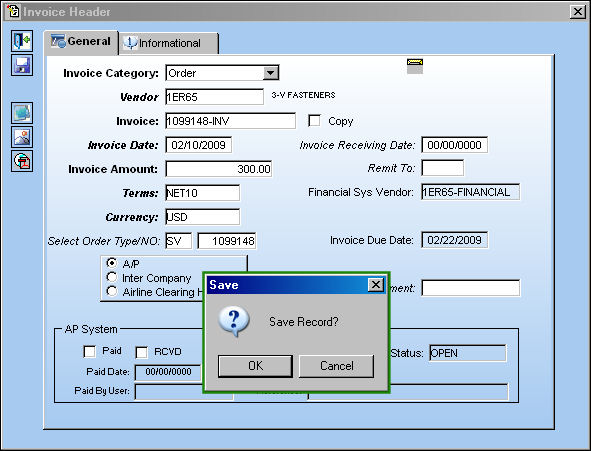Click the Terms field NET10
This screenshot has height=451, width=591.
tap(202, 193)
